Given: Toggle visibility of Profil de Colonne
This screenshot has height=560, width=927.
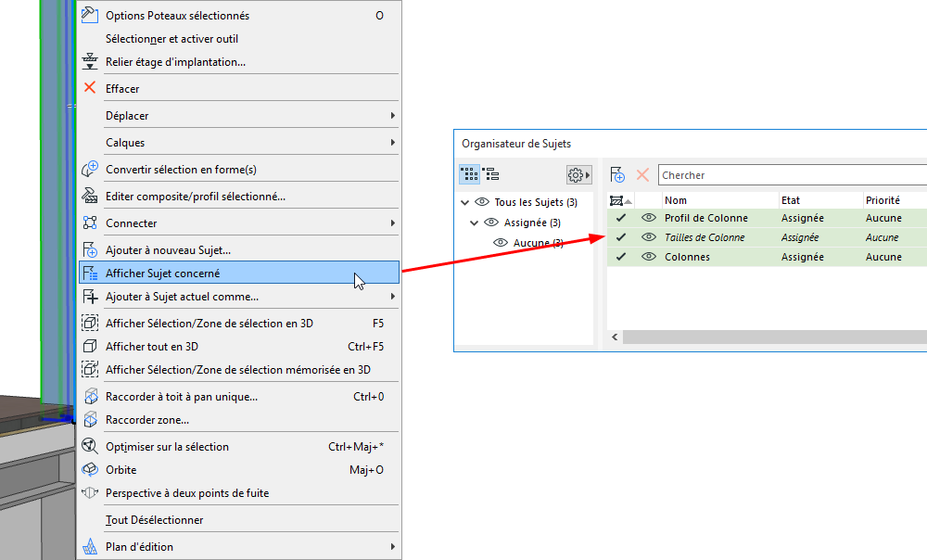Looking at the screenshot, I should click(x=649, y=218).
